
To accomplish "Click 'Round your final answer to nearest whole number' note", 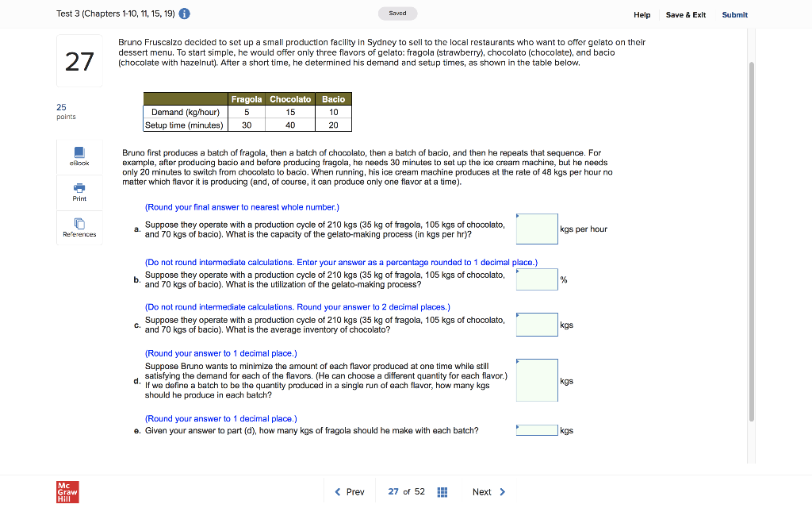I will coord(242,207).
